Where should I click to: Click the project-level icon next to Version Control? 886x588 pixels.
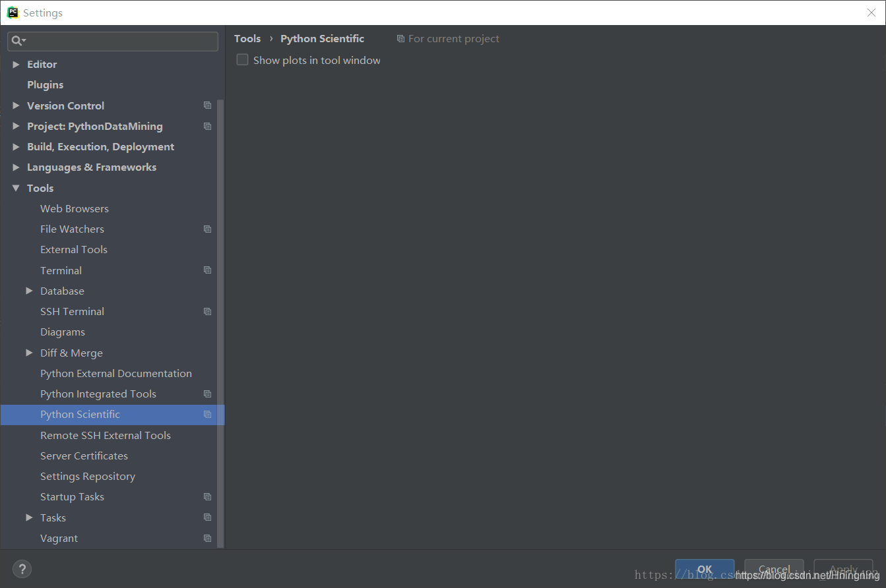point(207,105)
